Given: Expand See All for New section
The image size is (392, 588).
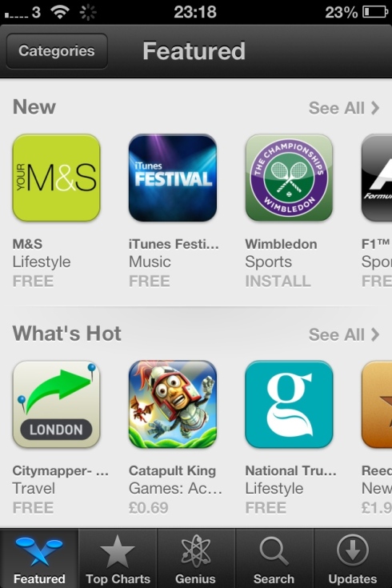Looking at the screenshot, I should click(x=344, y=108).
